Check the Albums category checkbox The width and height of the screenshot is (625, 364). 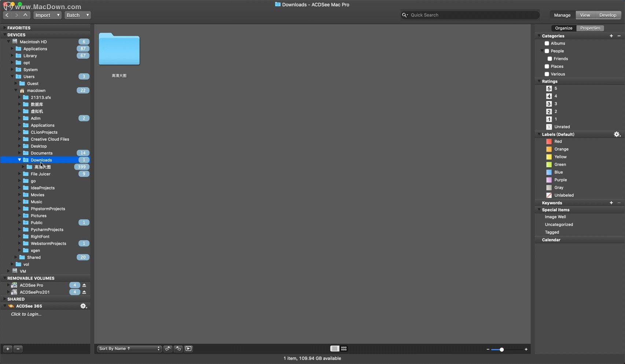click(547, 43)
